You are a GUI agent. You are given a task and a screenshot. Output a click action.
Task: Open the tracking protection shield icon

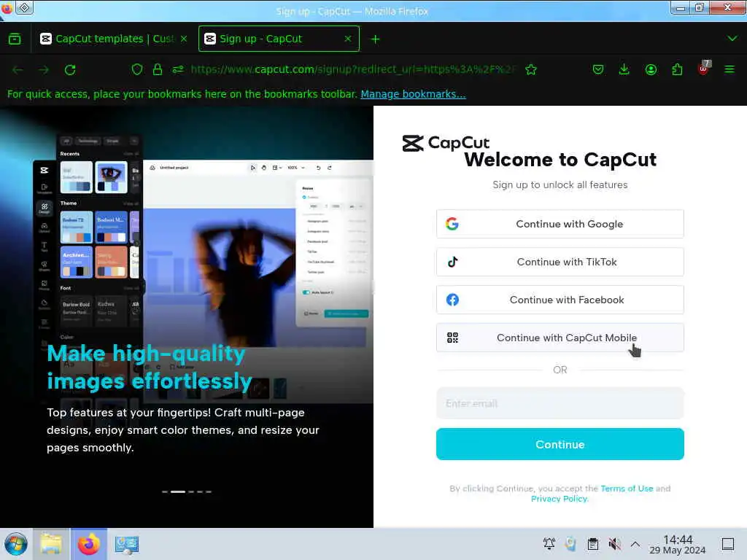coord(137,69)
